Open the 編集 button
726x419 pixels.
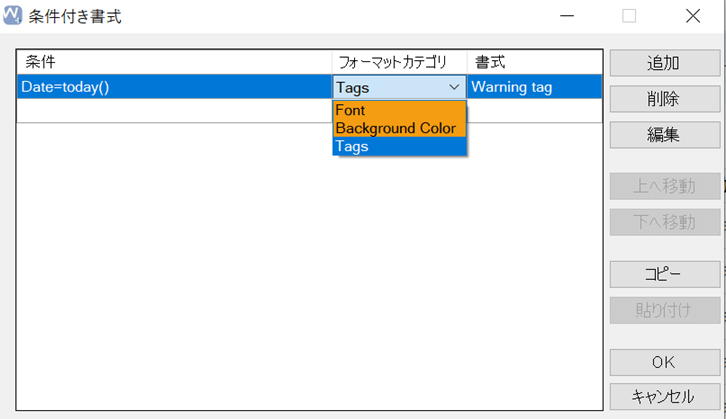point(664,135)
